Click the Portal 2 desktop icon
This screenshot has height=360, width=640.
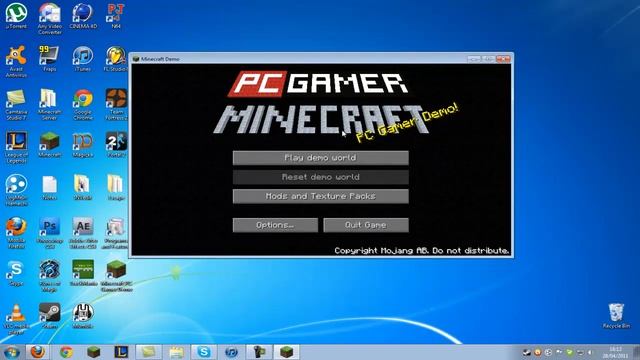[x=116, y=144]
